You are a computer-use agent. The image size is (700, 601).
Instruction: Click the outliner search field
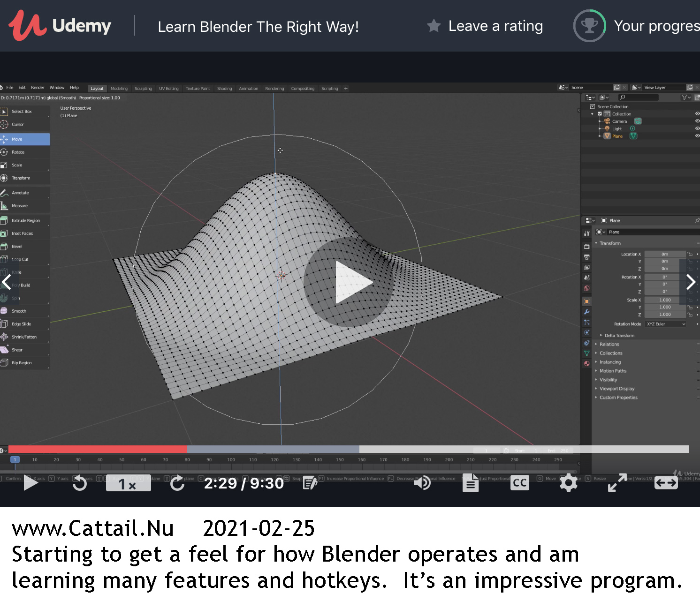tap(638, 98)
